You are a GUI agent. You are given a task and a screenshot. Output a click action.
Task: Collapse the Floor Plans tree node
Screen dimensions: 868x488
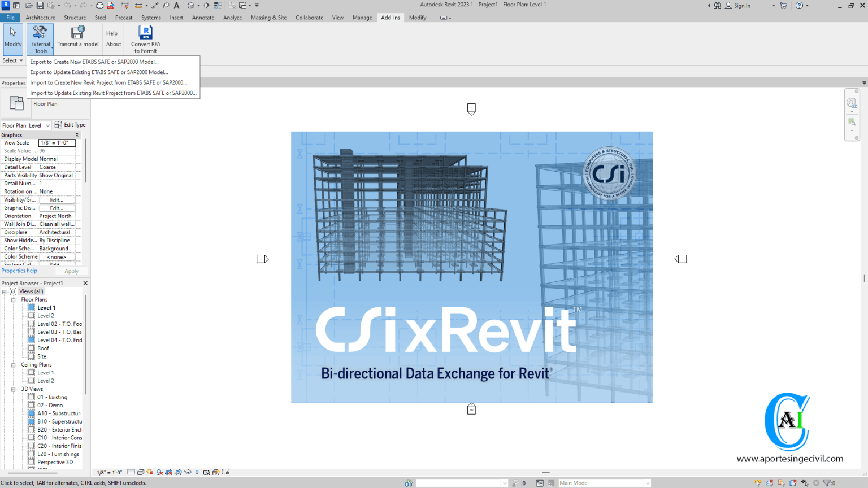coord(14,300)
